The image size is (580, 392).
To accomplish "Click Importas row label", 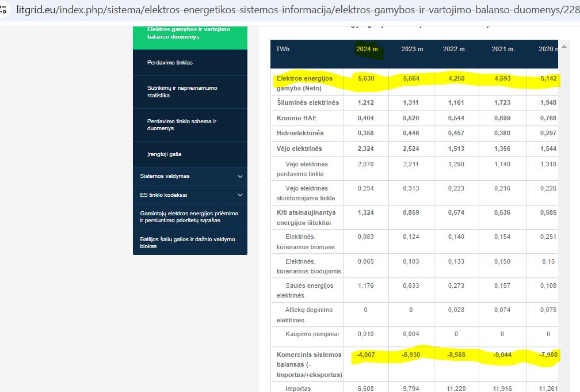I will tap(298, 389).
